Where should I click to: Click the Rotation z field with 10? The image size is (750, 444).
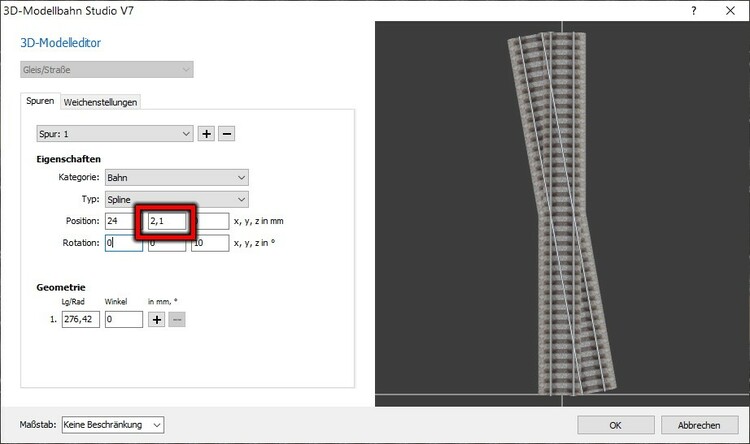pyautogui.click(x=210, y=243)
